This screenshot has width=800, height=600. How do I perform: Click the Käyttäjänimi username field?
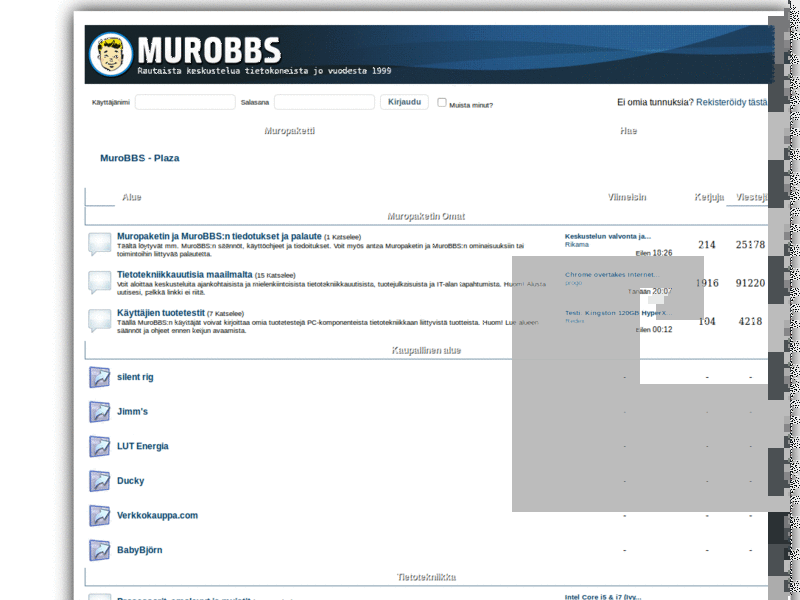point(185,102)
